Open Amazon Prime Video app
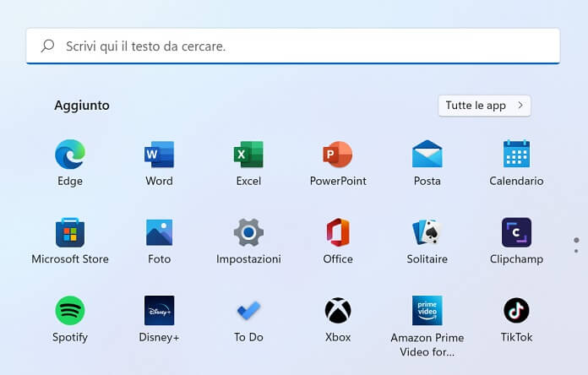The height and width of the screenshot is (375, 588). coord(427,311)
